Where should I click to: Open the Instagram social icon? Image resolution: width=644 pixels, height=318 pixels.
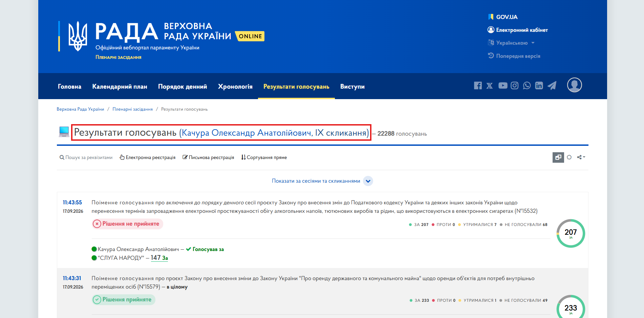click(515, 86)
